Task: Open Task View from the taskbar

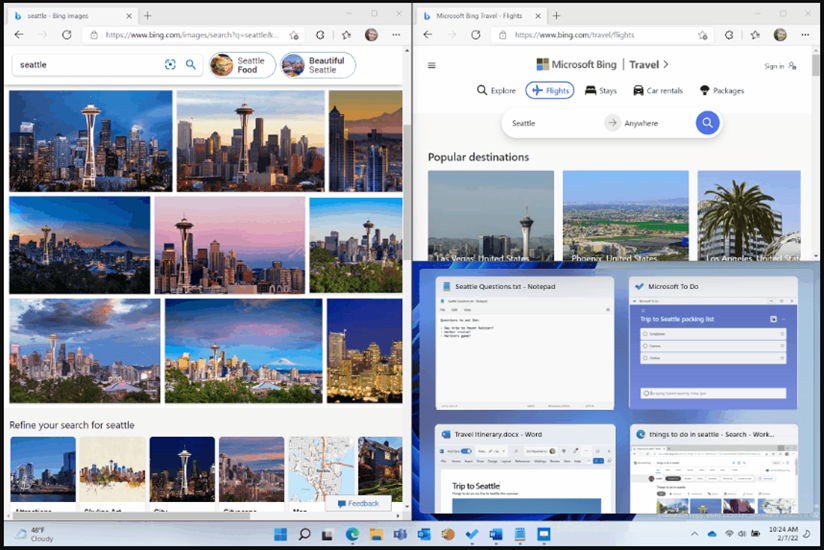Action: click(328, 535)
